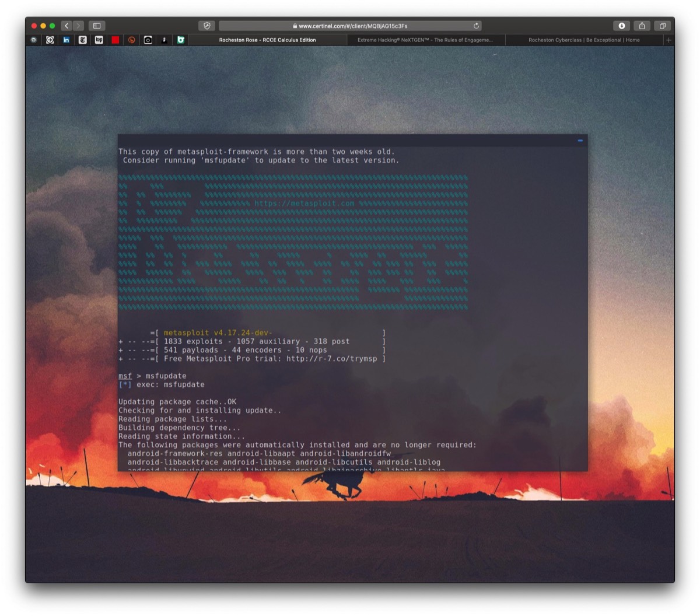
Task: Open the orange circle 'b' pinned tab
Action: [x=132, y=40]
